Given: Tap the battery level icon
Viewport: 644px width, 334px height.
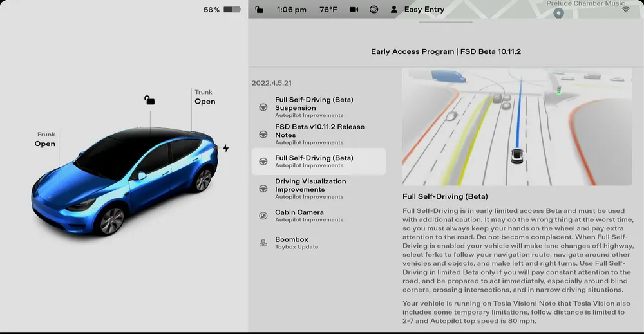Looking at the screenshot, I should point(232,10).
